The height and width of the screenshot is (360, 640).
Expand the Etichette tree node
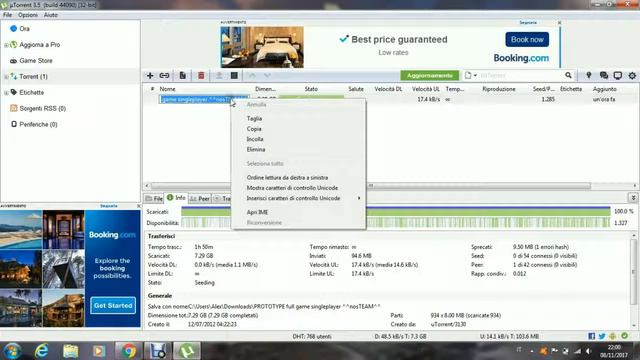6,93
